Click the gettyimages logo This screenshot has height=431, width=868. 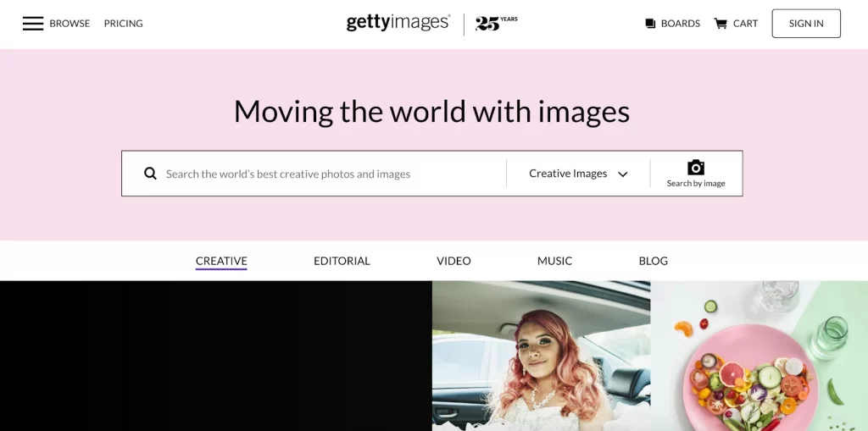(x=398, y=23)
